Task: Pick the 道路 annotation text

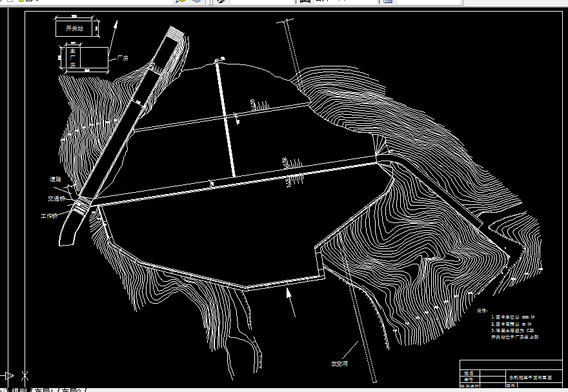Action: point(56,179)
